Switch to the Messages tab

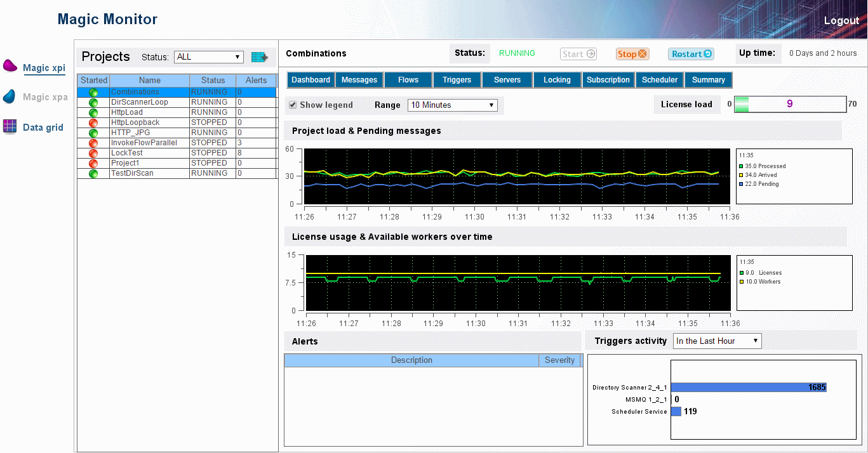click(359, 80)
